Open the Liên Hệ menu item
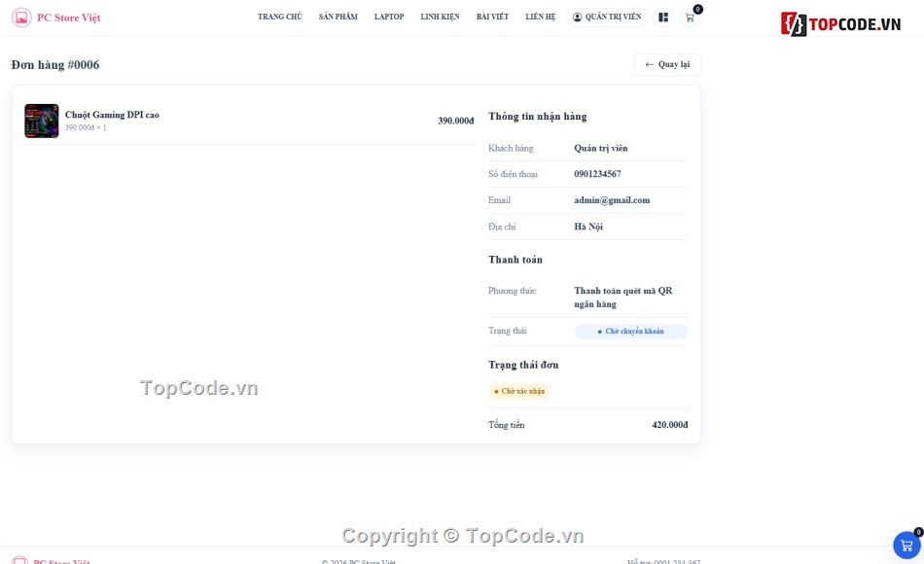The width and height of the screenshot is (924, 564). [x=541, y=17]
